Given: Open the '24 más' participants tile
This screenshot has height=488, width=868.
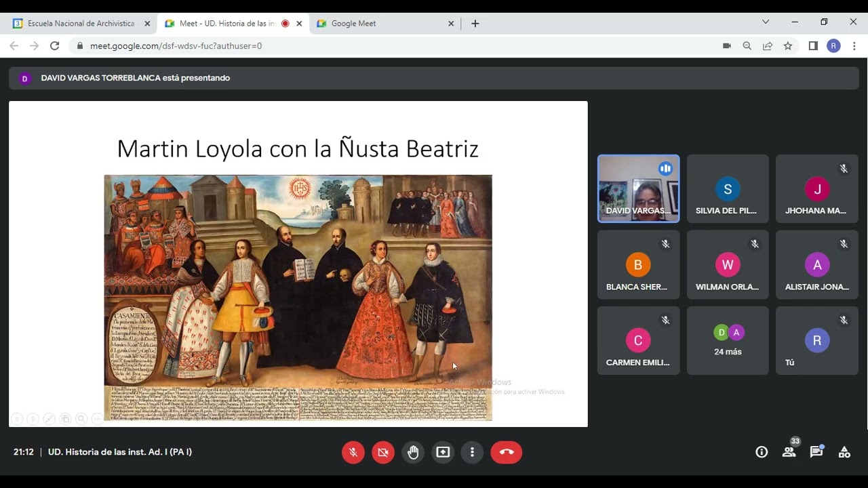Looking at the screenshot, I should [728, 340].
